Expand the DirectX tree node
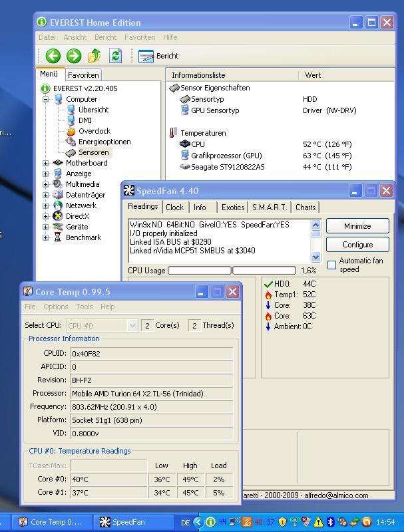 click(45, 216)
